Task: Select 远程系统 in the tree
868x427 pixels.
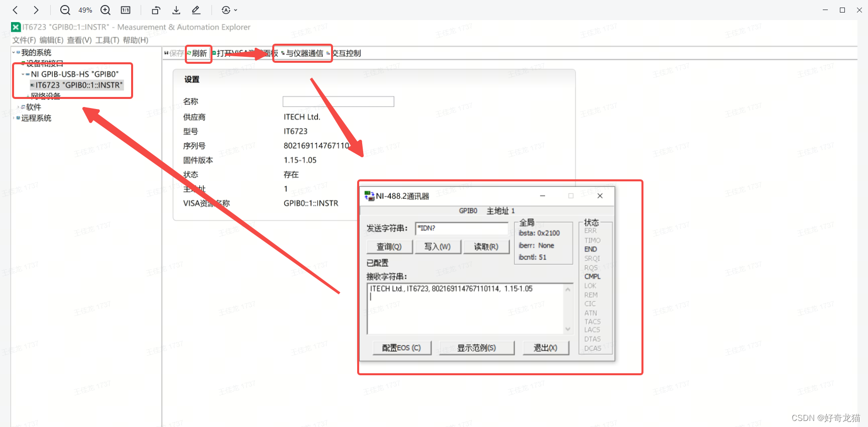Action: click(x=36, y=118)
